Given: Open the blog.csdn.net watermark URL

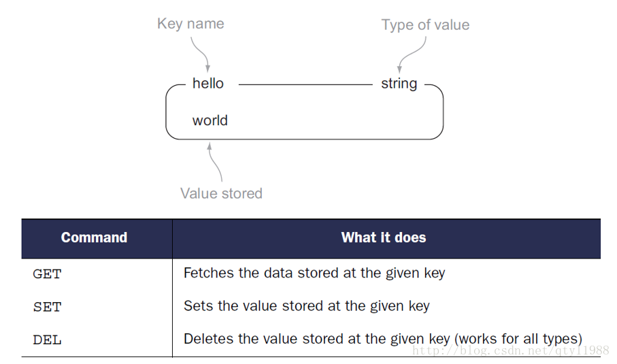Looking at the screenshot, I should 510,350.
